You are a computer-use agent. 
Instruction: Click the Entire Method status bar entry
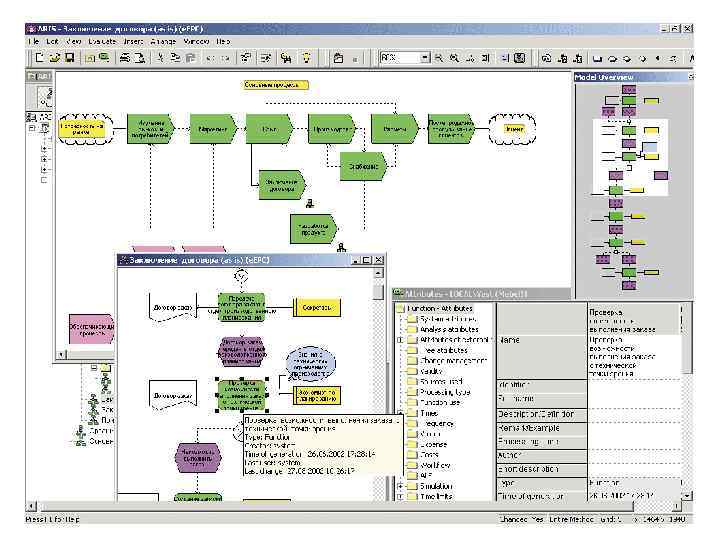tap(571, 519)
